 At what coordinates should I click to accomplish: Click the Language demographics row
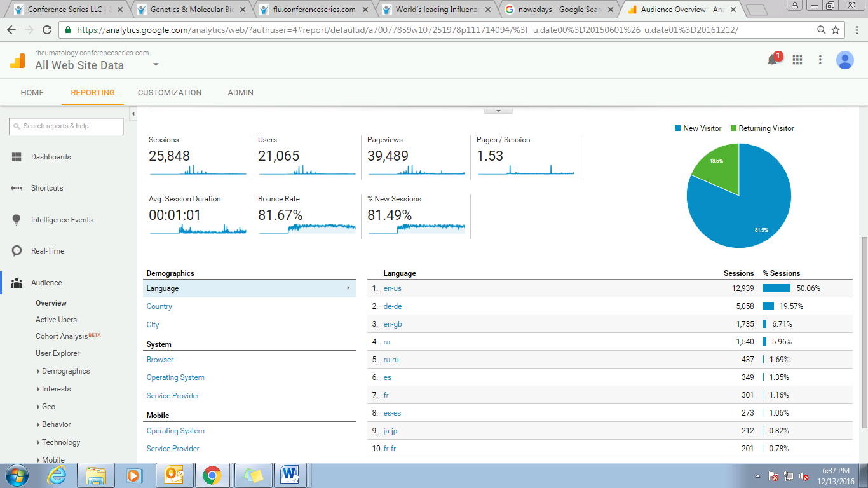249,288
